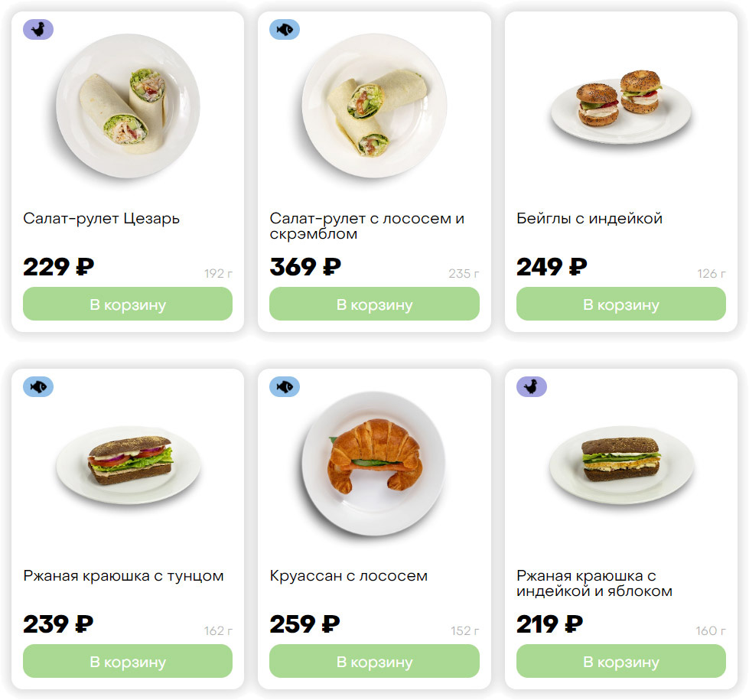Open the Круассан с лососем photo
This screenshot has height=700, width=749.
coord(374,464)
